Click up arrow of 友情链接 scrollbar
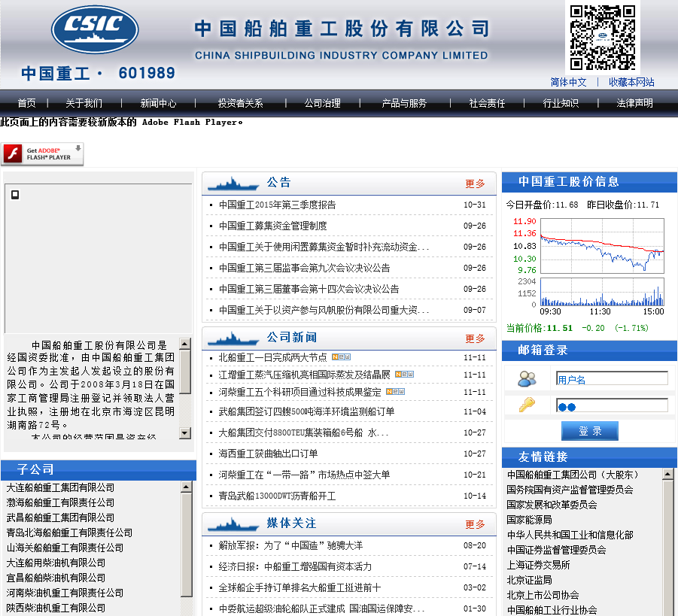 tap(668, 474)
